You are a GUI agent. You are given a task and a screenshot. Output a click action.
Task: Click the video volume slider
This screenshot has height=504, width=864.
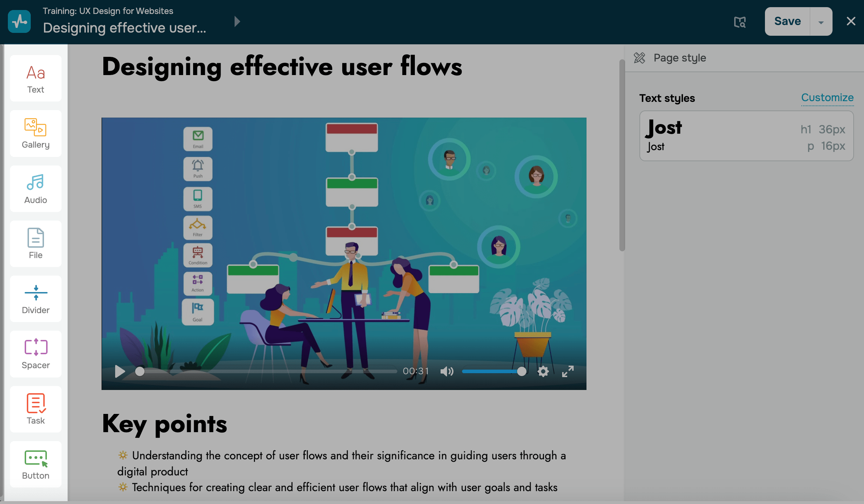tap(492, 371)
